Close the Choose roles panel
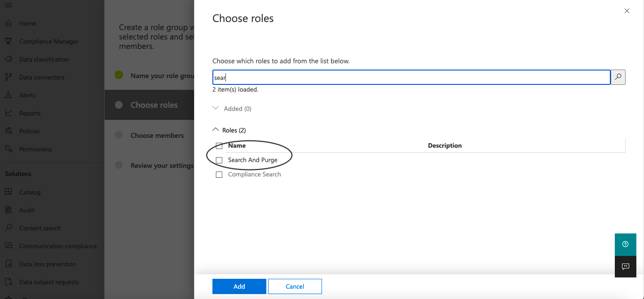Screen dimensions: 644x299 point(627,11)
